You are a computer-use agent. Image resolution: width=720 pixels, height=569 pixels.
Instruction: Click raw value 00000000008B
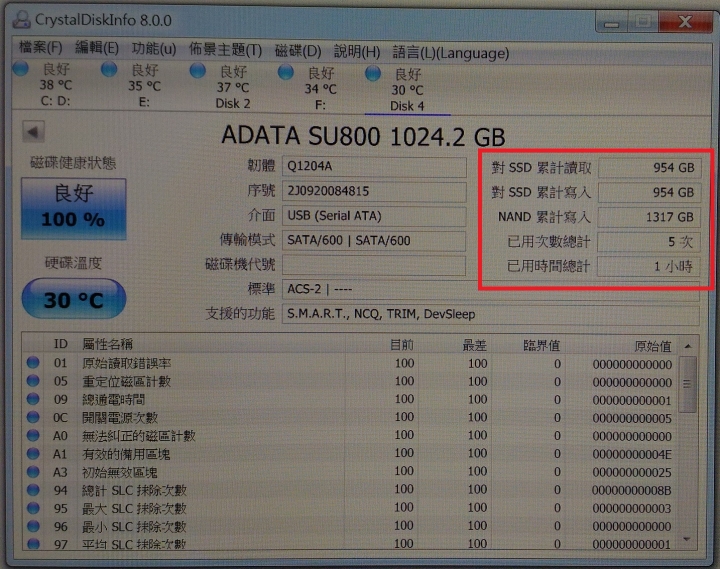[632, 490]
